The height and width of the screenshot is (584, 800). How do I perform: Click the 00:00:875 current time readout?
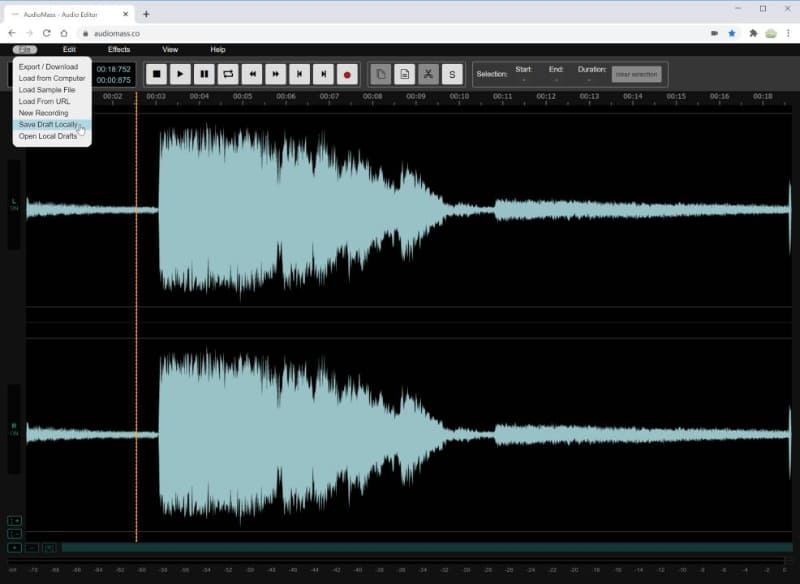point(113,80)
